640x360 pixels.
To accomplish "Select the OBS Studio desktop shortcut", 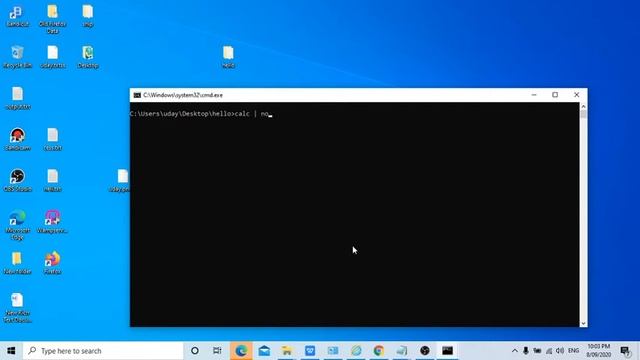I will tap(17, 180).
